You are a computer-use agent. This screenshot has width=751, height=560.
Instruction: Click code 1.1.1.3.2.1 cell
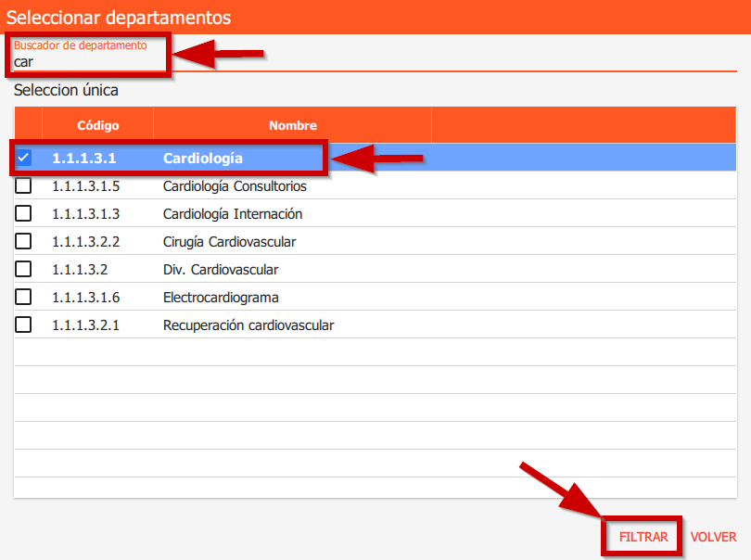click(86, 325)
